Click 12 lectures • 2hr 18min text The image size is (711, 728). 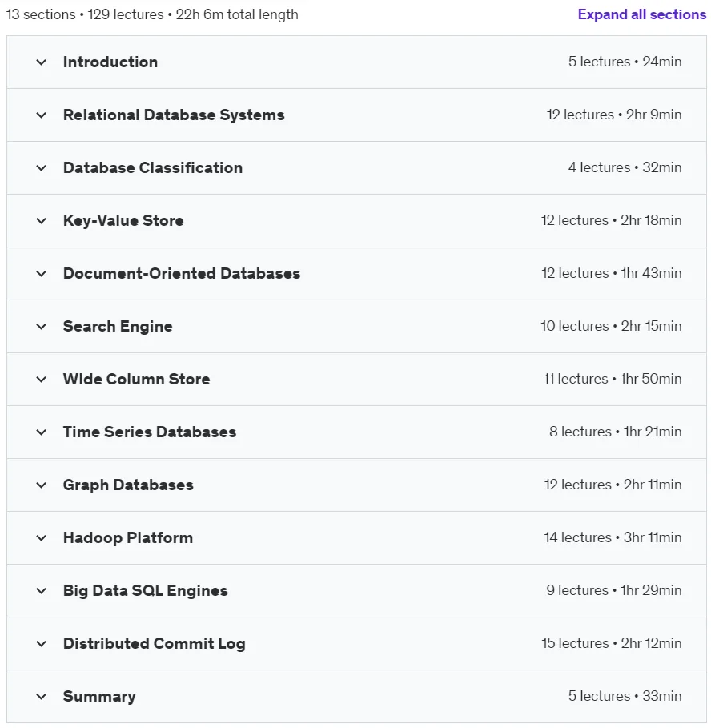pos(611,220)
